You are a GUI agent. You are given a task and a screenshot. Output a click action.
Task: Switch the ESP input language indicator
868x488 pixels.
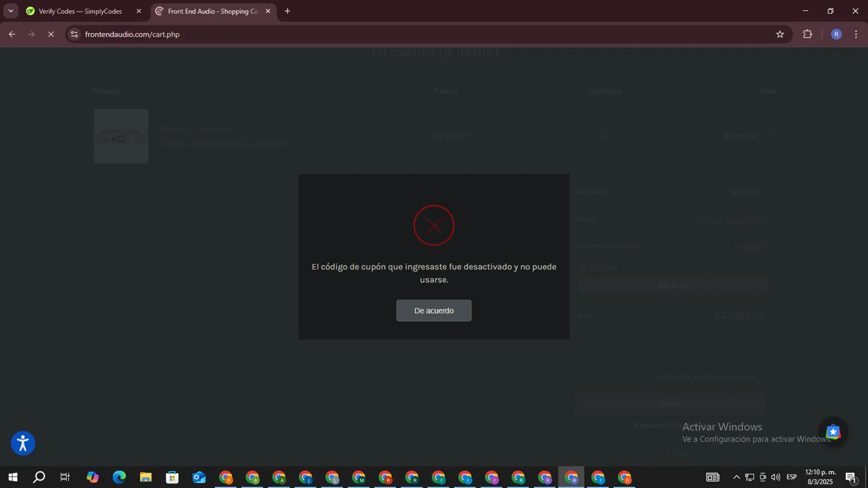[x=792, y=478]
